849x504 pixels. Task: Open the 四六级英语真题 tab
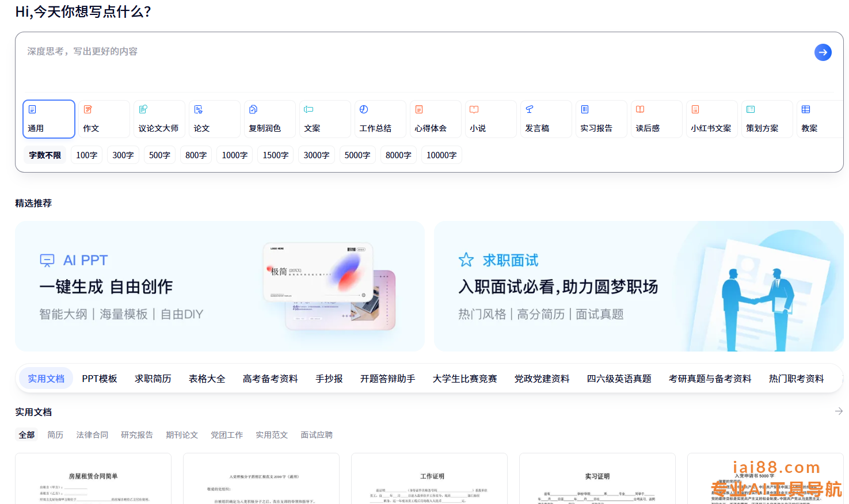[619, 379]
